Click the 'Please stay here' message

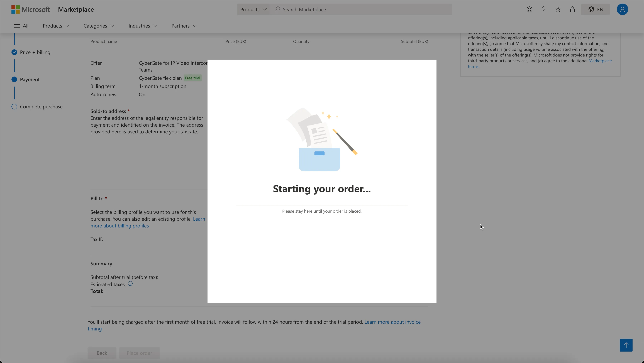322,211
